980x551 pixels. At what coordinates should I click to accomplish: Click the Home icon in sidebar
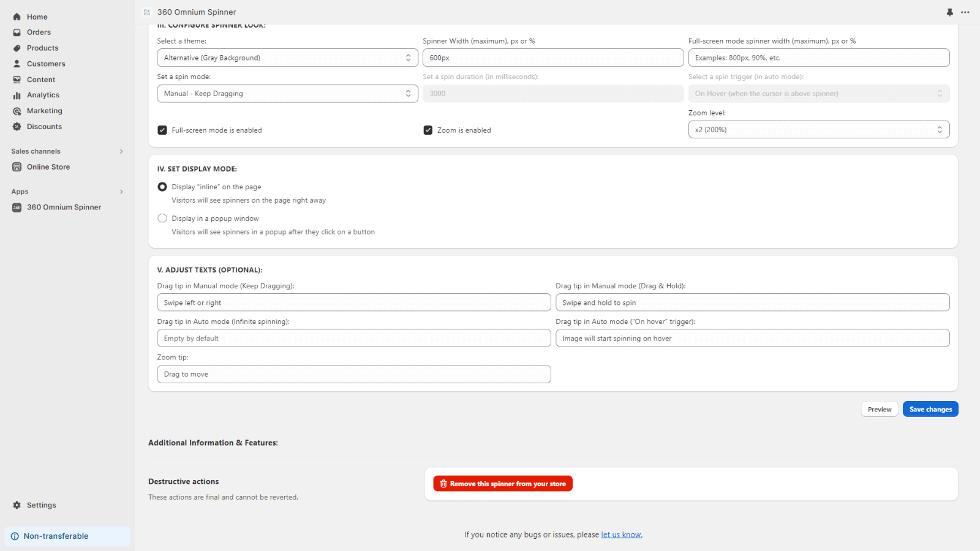(x=17, y=17)
